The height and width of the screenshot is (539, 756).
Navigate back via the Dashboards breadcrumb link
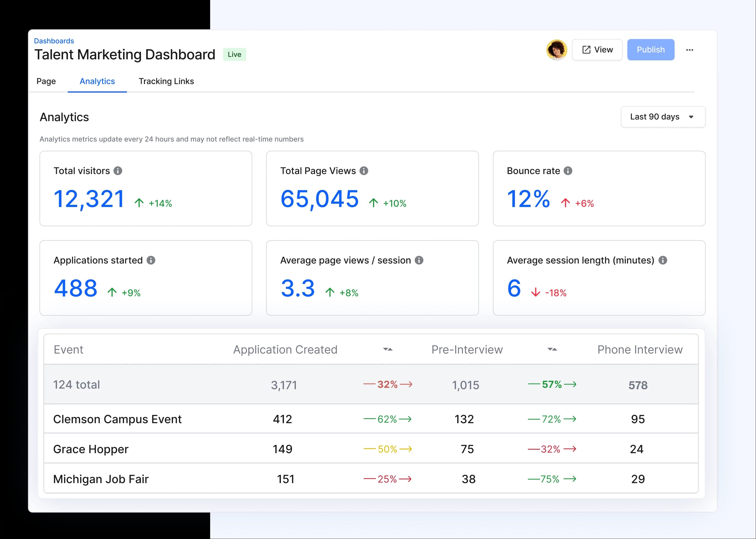point(54,41)
